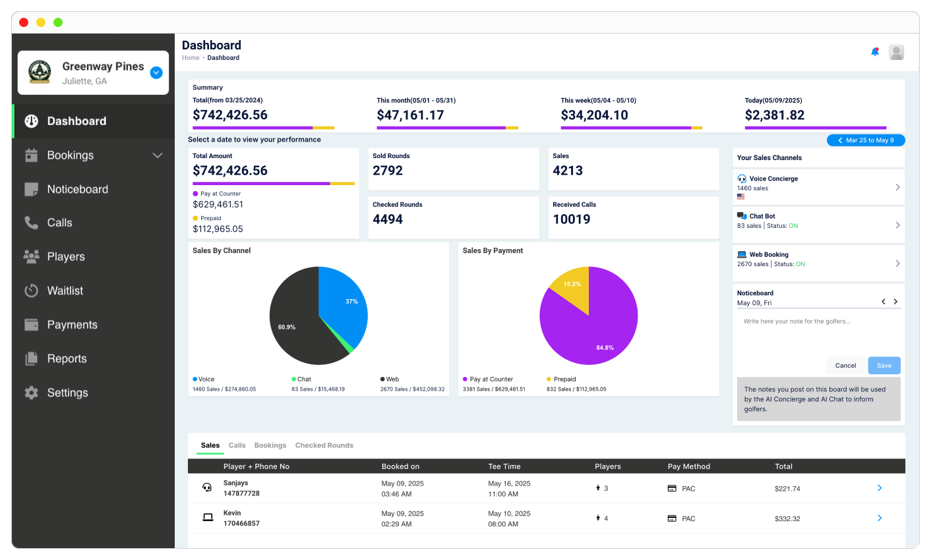Click the notification bell icon
Screen dimensions: 931x560
click(x=875, y=52)
